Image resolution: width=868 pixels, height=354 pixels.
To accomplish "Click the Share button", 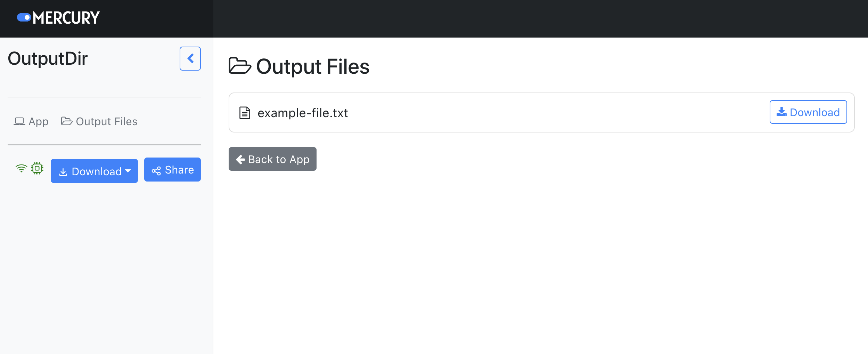I will [172, 170].
